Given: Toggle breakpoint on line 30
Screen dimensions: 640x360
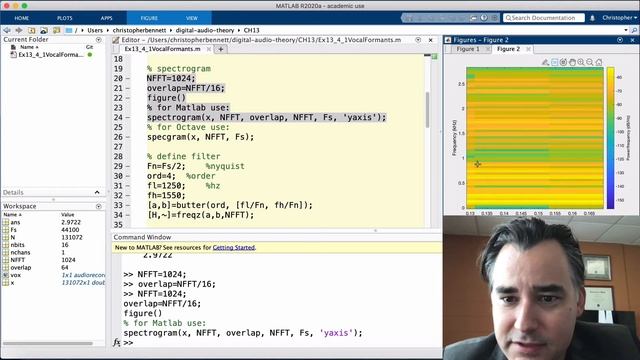Looking at the screenshot, I should click(128, 176).
